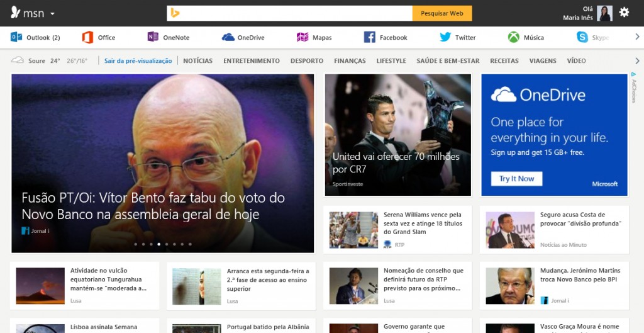Click the MSN butterfly logo
This screenshot has width=644, height=333.
pos(15,13)
